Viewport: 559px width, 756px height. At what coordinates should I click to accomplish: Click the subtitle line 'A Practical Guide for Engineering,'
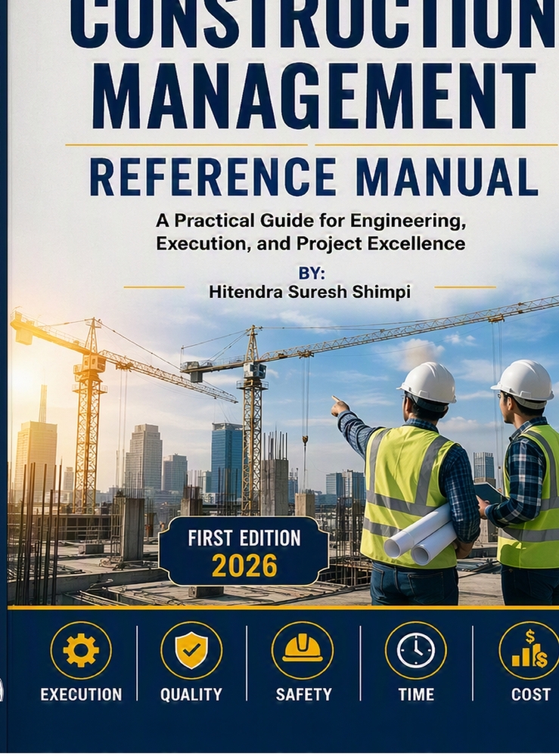click(x=311, y=220)
